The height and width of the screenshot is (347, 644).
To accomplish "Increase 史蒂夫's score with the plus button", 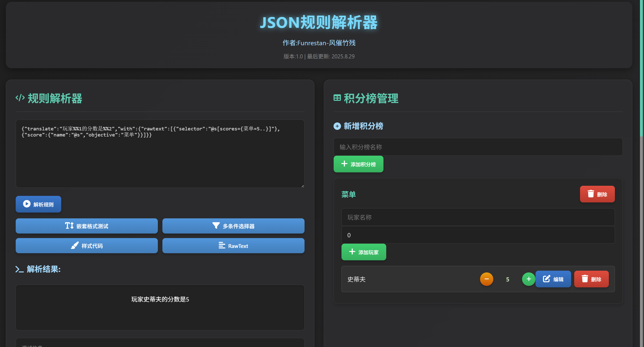I will click(x=528, y=279).
